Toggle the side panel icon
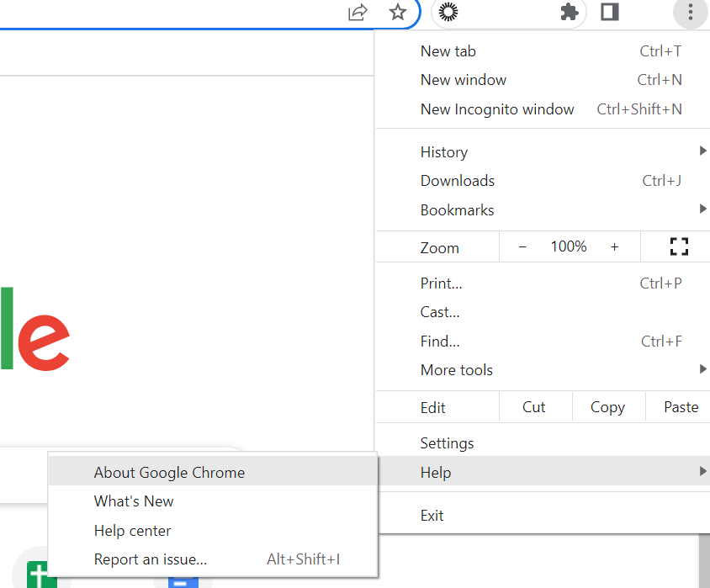710x588 pixels. pyautogui.click(x=610, y=13)
